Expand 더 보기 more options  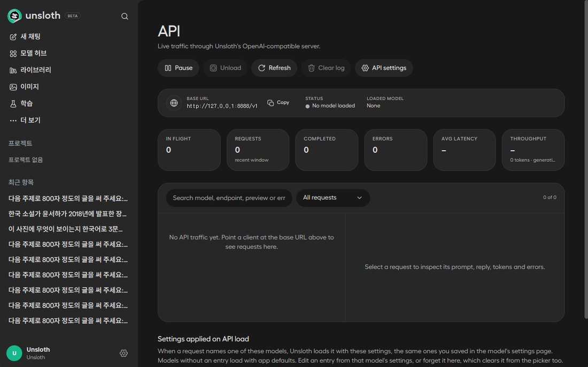[25, 120]
